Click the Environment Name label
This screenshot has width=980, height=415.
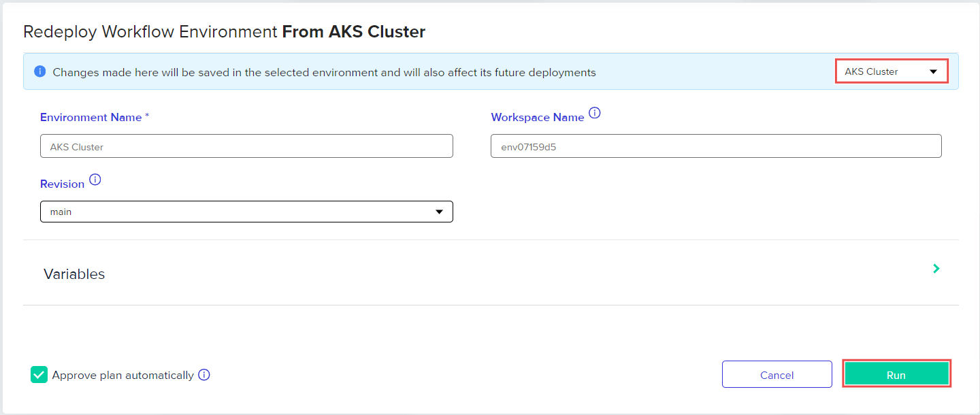(95, 117)
